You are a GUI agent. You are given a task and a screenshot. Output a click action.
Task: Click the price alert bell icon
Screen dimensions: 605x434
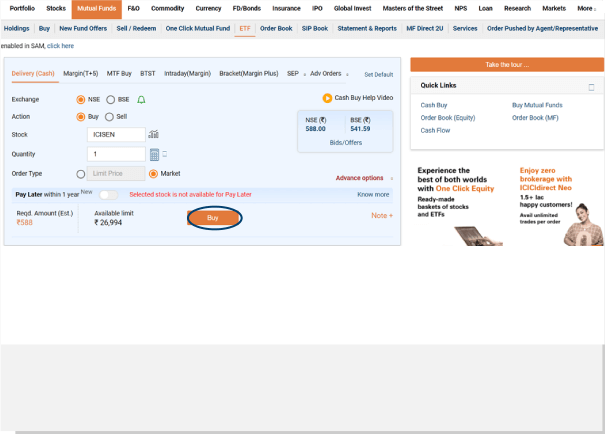[x=141, y=100]
